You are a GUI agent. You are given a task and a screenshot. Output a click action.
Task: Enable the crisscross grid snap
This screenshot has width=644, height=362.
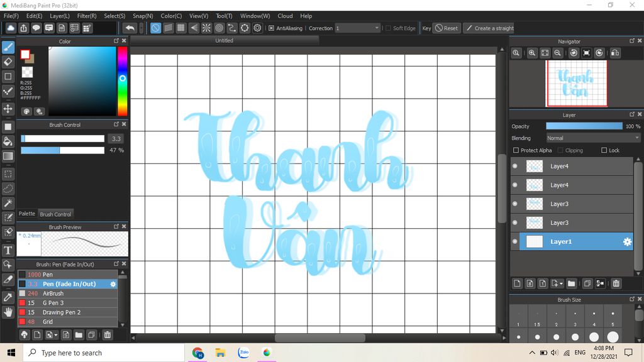[180, 28]
